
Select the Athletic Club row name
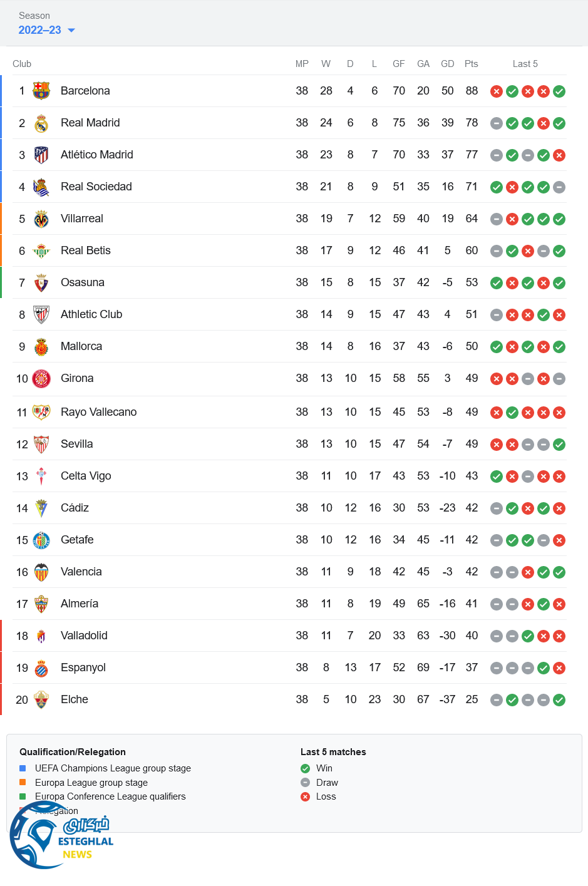coord(91,314)
